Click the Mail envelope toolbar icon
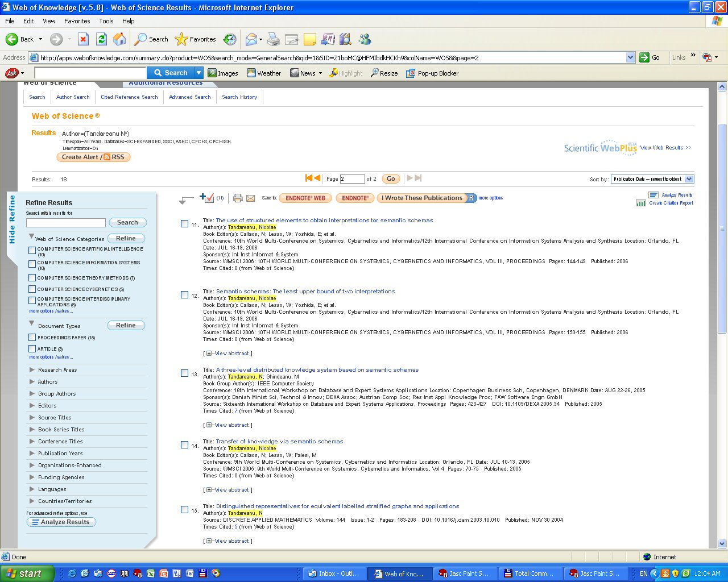The height and width of the screenshot is (582, 728). pos(251,39)
